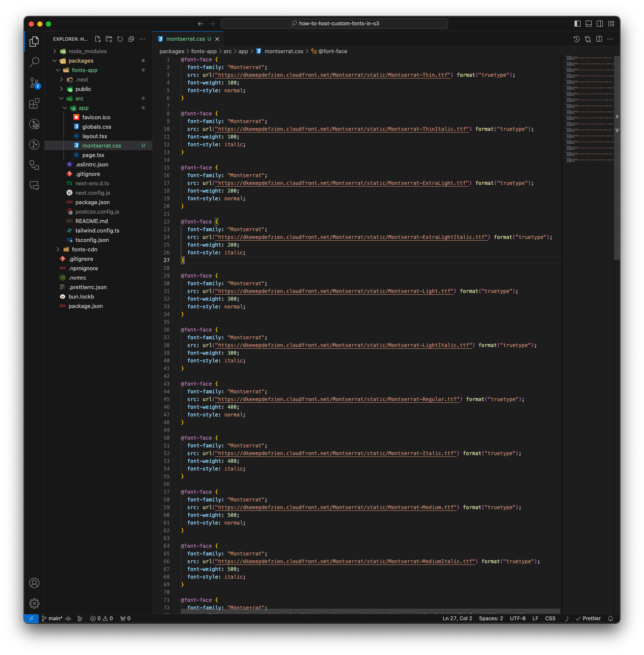The height and width of the screenshot is (655, 644).
Task: Open the Montserrat-Thin.ttf URL link
Action: tap(333, 75)
